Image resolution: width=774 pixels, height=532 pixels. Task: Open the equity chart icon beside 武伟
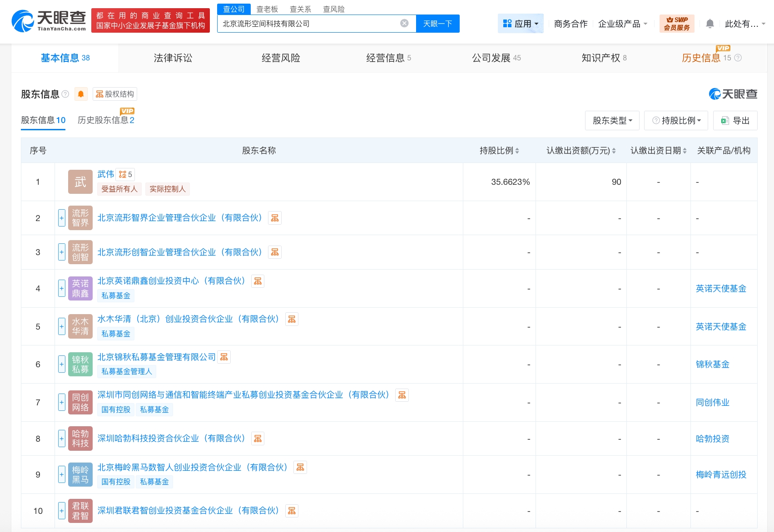click(124, 174)
